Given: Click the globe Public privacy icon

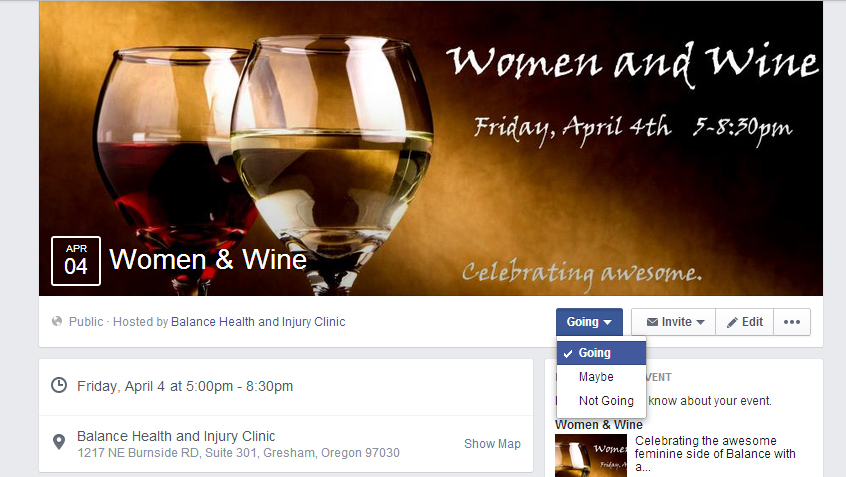Looking at the screenshot, I should tap(57, 322).
